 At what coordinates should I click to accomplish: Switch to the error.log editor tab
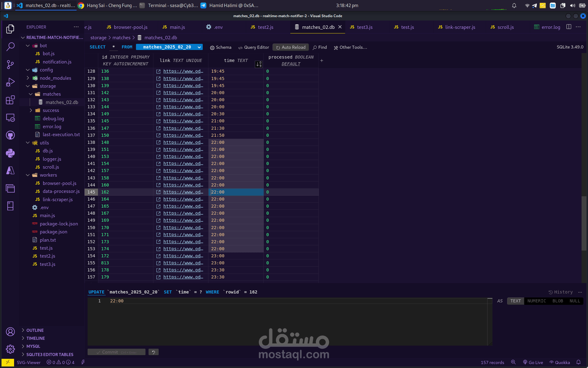tap(547, 27)
